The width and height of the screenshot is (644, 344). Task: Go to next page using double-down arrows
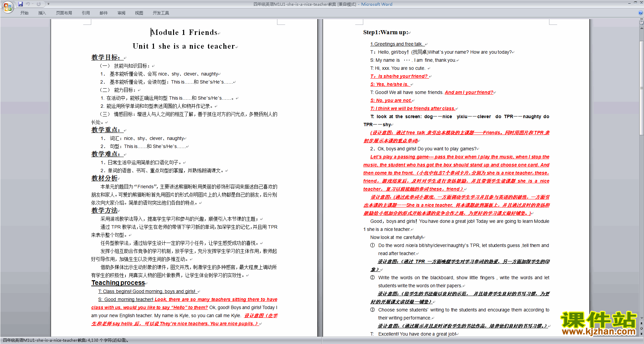[x=642, y=334]
